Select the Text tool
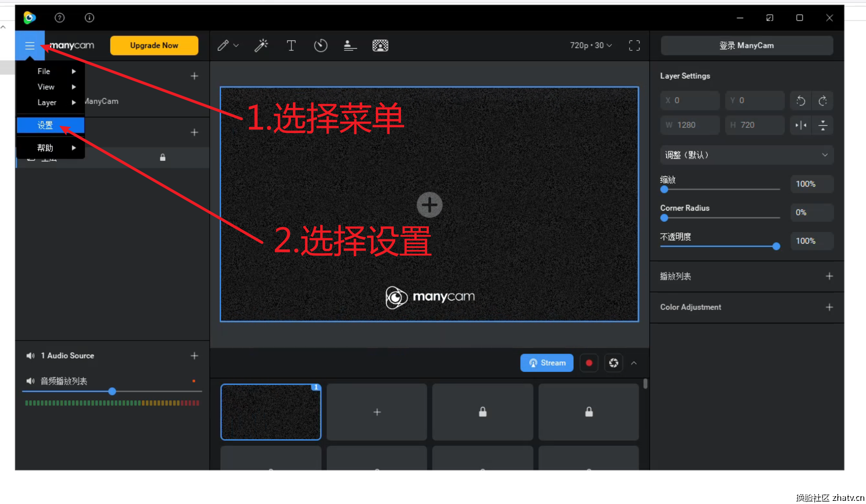Image resolution: width=866 pixels, height=504 pixels. tap(291, 46)
